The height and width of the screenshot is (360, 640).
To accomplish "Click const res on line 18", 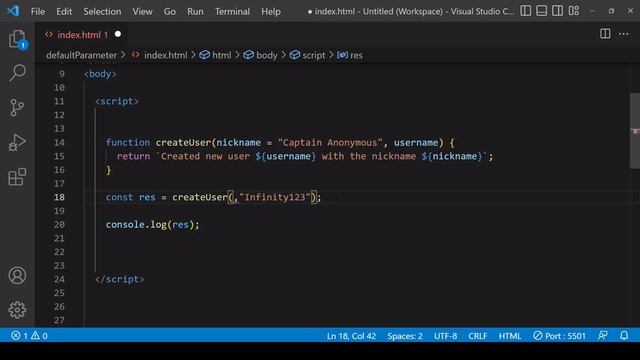I will (131, 197).
